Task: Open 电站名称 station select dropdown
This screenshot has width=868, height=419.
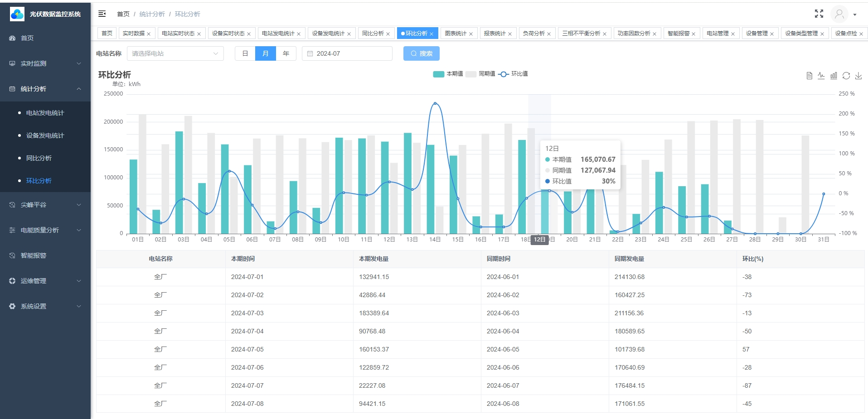Action: tap(175, 53)
